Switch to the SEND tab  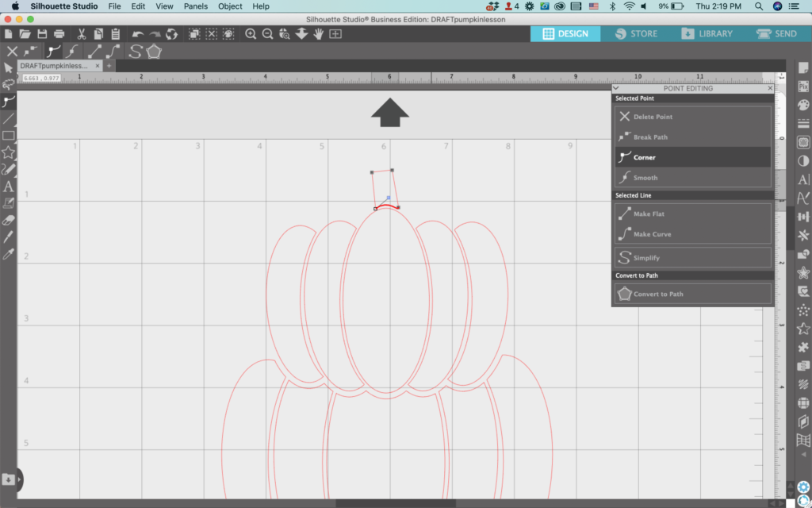coord(777,33)
